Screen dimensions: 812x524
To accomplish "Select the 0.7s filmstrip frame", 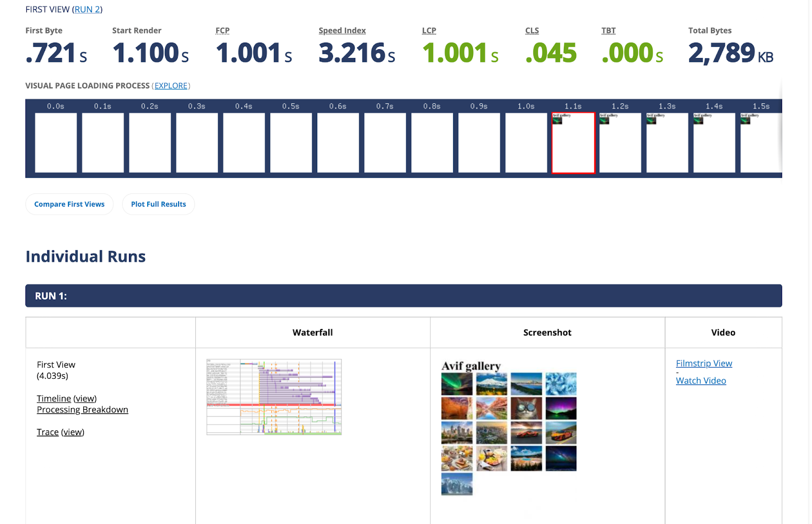I will [x=385, y=143].
